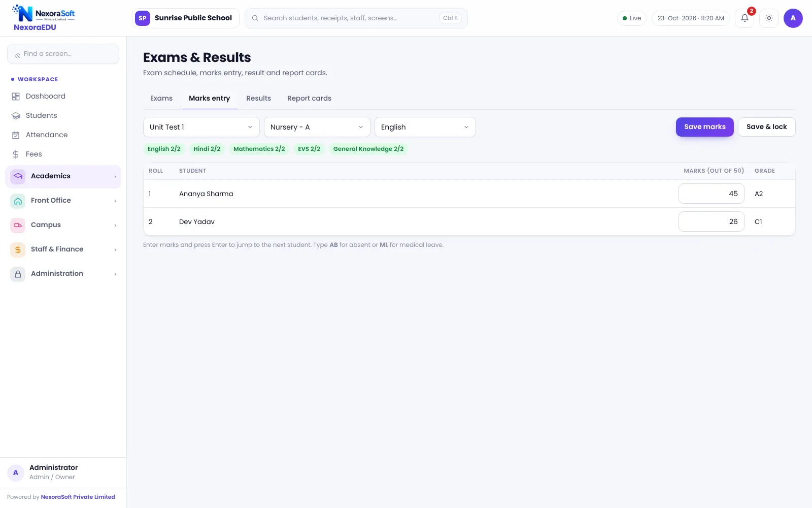Toggle light/dark theme sun icon
The width and height of the screenshot is (812, 508).
769,18
